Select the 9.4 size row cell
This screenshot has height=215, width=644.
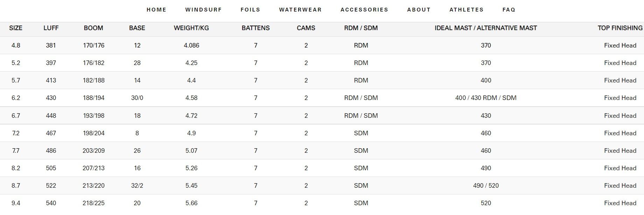coord(16,203)
